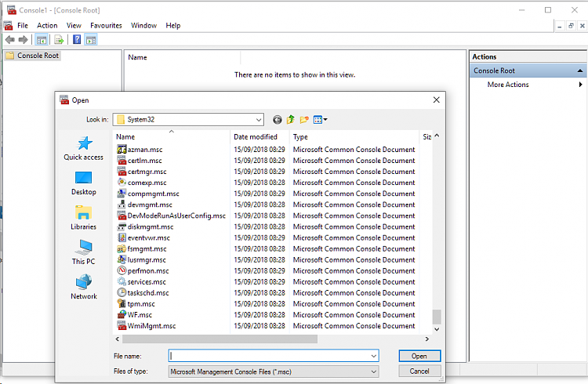
Task: Select Console Root in tree pane
Action: (x=33, y=56)
